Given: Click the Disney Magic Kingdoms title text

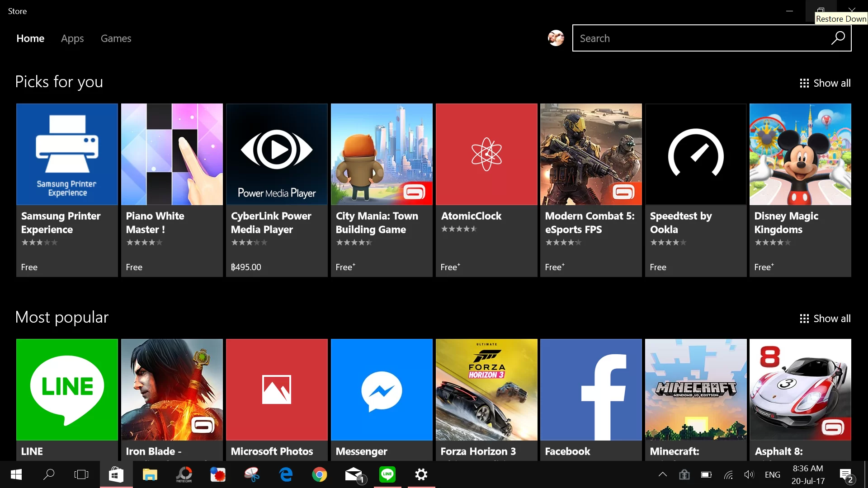Looking at the screenshot, I should [x=786, y=223].
